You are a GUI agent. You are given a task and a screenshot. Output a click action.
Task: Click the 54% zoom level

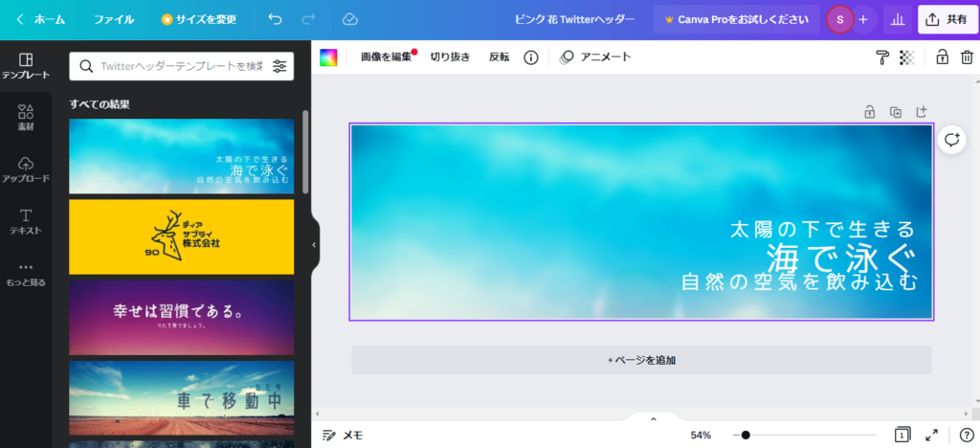[x=701, y=436]
